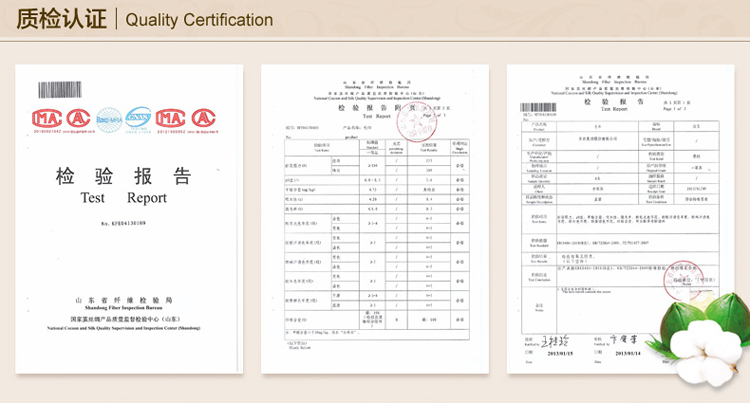Click the blue CNAS emblem

pos(138,118)
